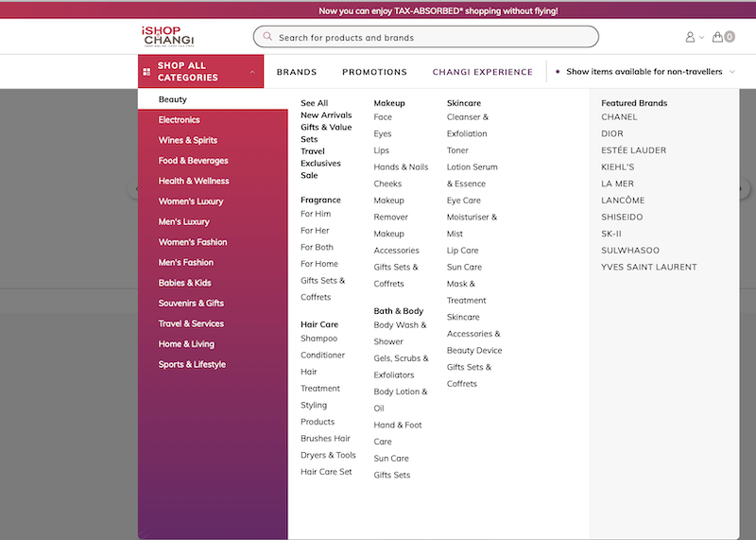Go to Changi Experience
Image resolution: width=756 pixels, height=540 pixels.
pyautogui.click(x=482, y=72)
